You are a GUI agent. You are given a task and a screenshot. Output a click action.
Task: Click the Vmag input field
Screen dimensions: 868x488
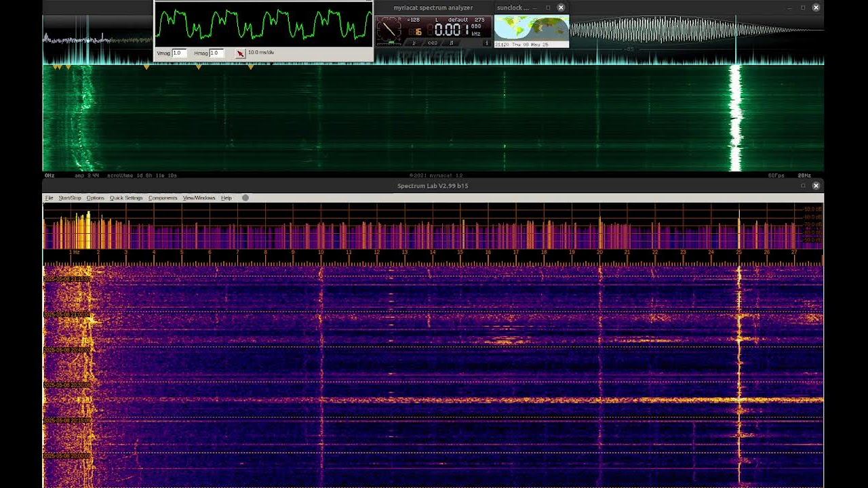[x=179, y=53]
